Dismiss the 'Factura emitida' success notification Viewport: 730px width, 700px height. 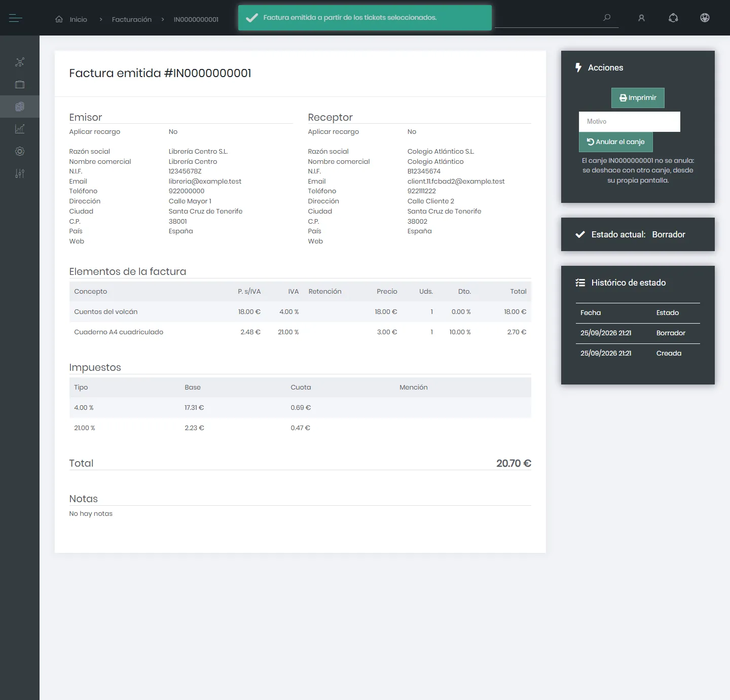[x=365, y=18]
